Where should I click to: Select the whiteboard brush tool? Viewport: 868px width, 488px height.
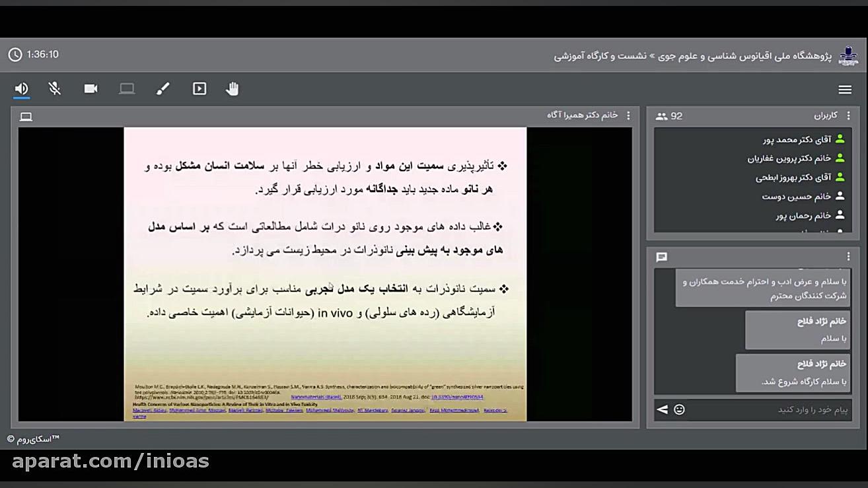163,89
